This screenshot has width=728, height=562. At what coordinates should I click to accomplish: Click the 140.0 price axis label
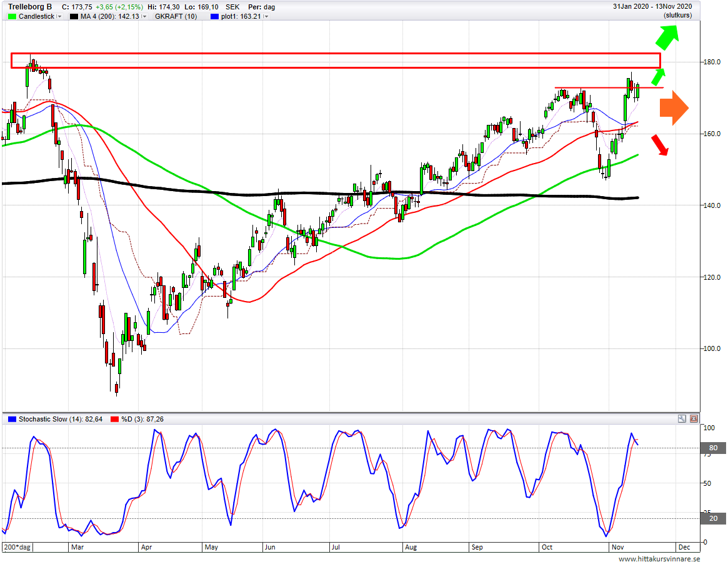click(712, 205)
